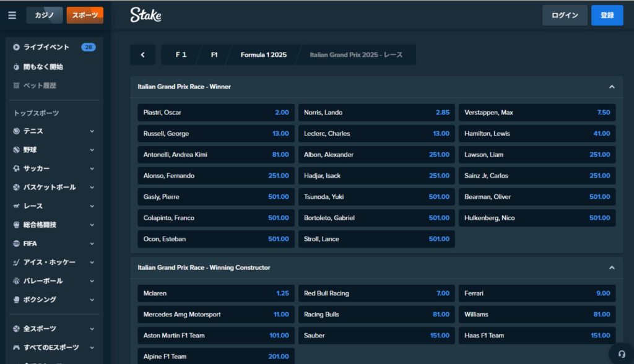Click the bet history icon
This screenshot has width=634, height=364.
(16, 85)
